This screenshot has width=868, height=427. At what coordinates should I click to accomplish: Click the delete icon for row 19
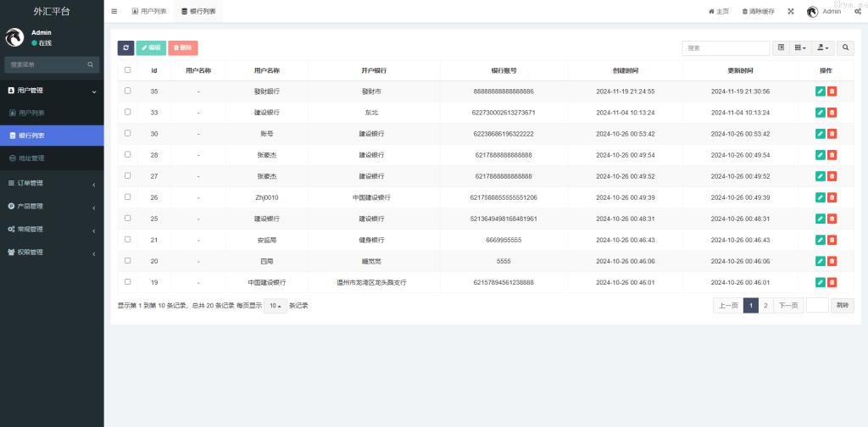832,282
